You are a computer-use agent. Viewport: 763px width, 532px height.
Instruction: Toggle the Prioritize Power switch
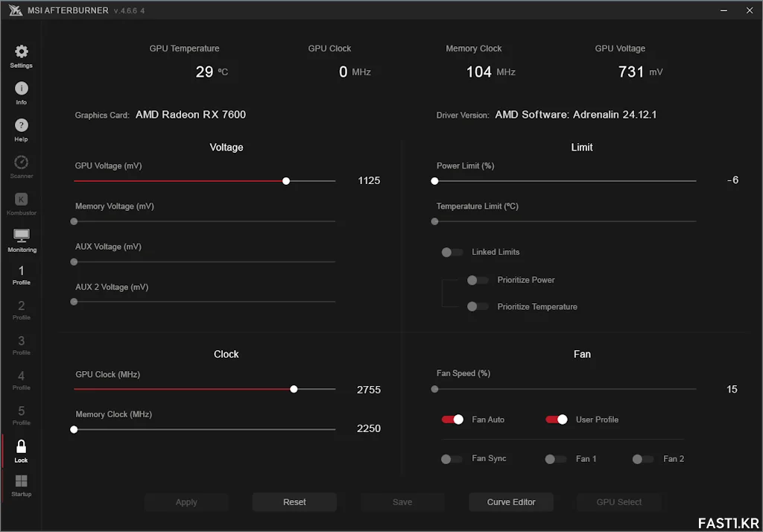pos(478,280)
